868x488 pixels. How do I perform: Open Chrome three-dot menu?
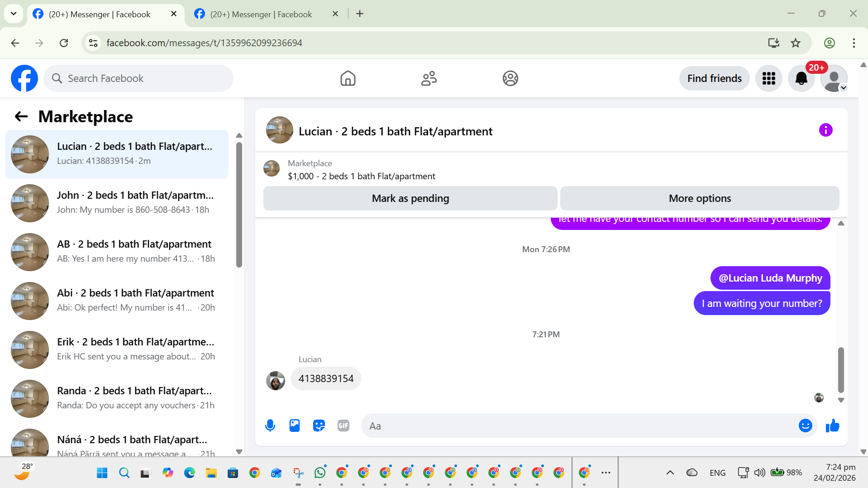(854, 43)
